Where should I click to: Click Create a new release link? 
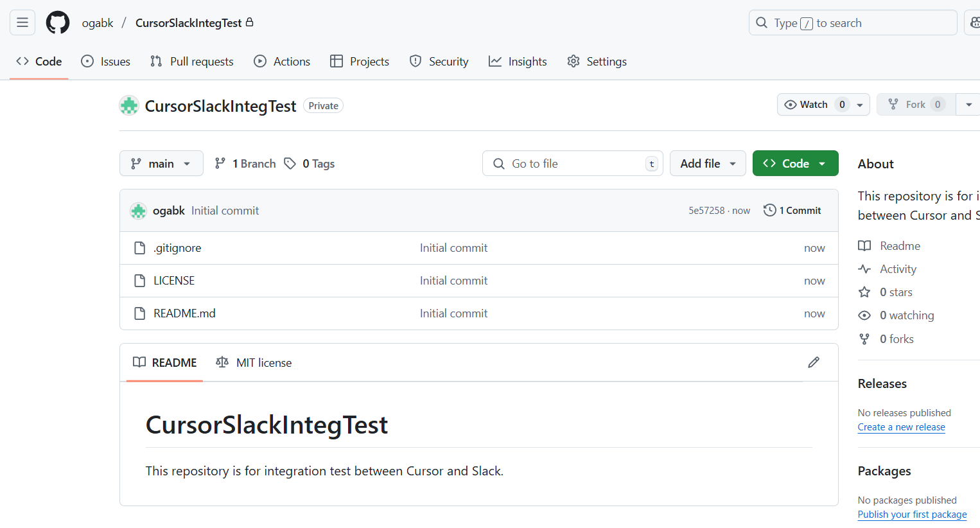click(901, 427)
